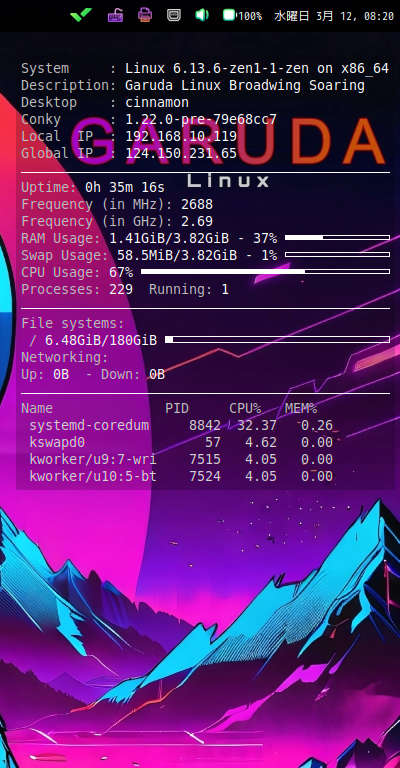Screen dimensions: 400x768
Task: Click the 'kworker/u9:7-wri' process name
Action: [93, 459]
